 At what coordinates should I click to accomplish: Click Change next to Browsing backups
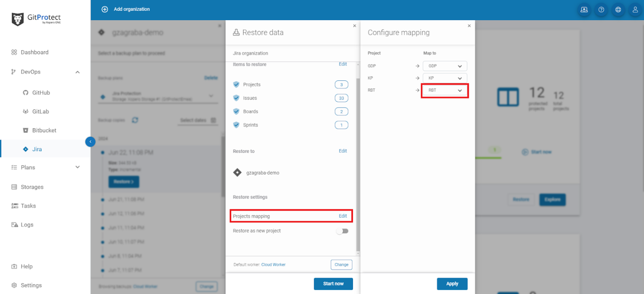(x=207, y=287)
